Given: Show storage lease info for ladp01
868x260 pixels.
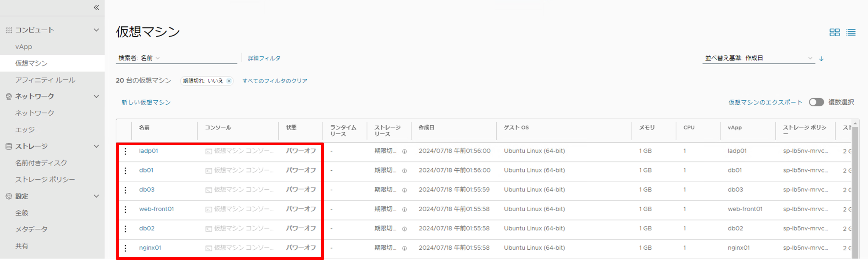Looking at the screenshot, I should 404,151.
